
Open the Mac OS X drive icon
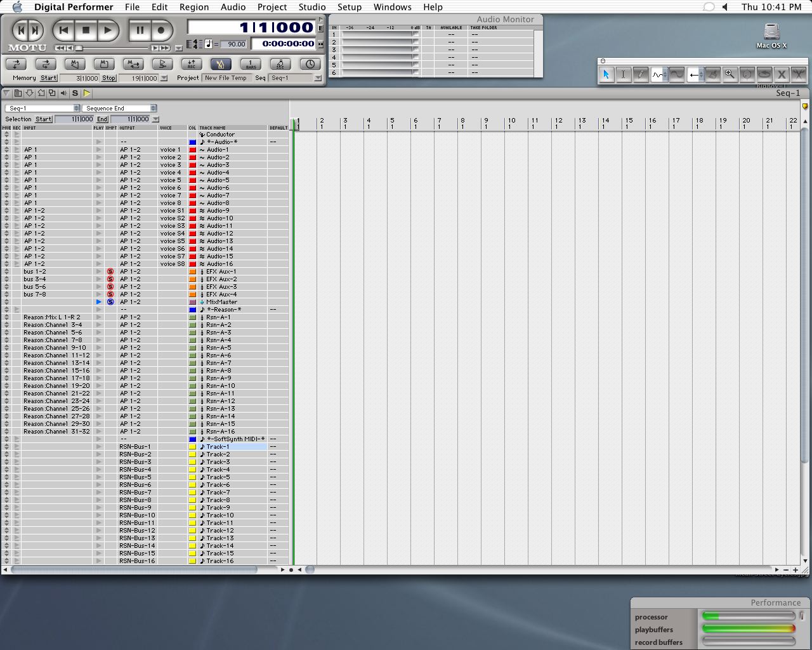pyautogui.click(x=771, y=36)
